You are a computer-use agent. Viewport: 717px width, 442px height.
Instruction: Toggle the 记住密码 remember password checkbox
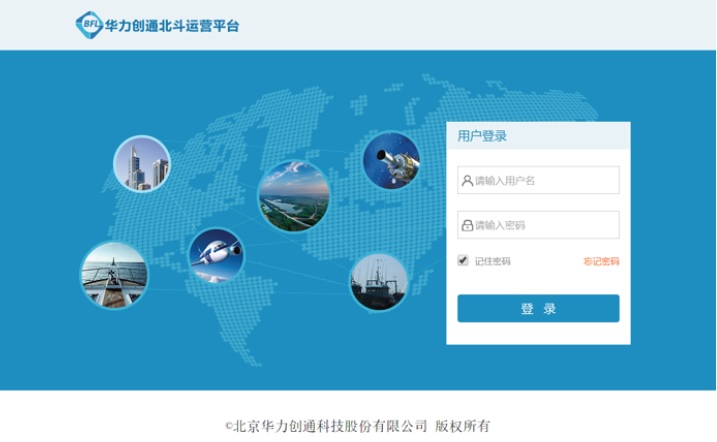pos(463,261)
